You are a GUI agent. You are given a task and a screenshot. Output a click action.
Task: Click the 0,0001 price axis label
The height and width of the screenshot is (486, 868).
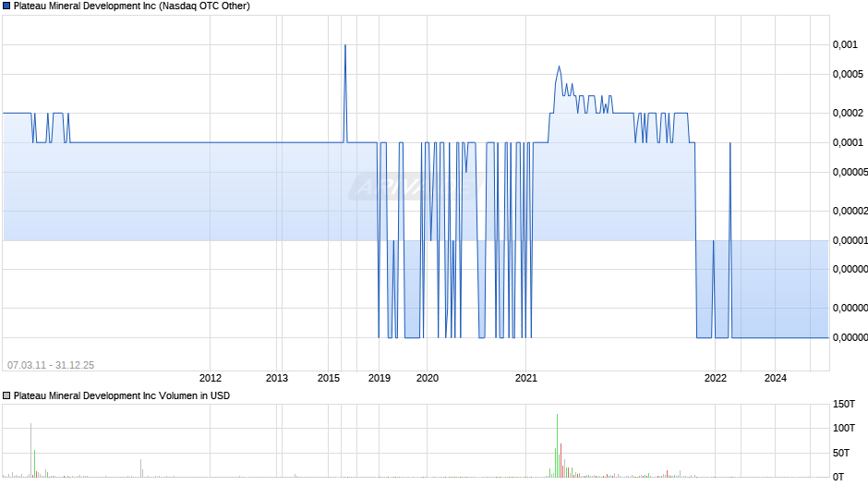(848, 143)
